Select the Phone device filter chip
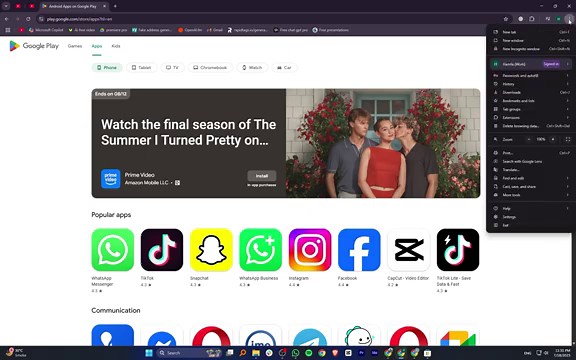 107,68
